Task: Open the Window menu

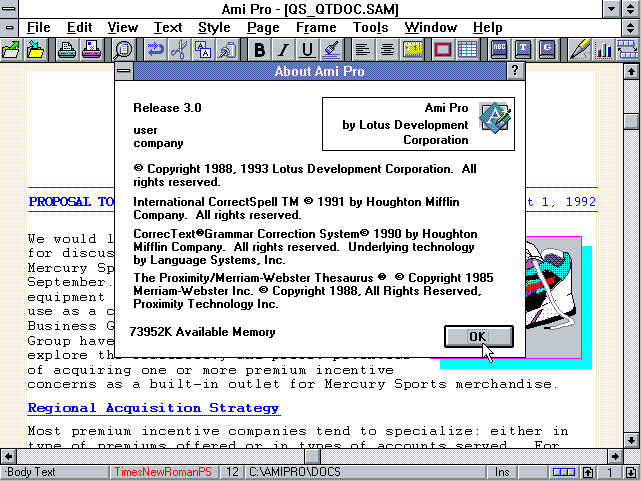Action: click(x=430, y=27)
